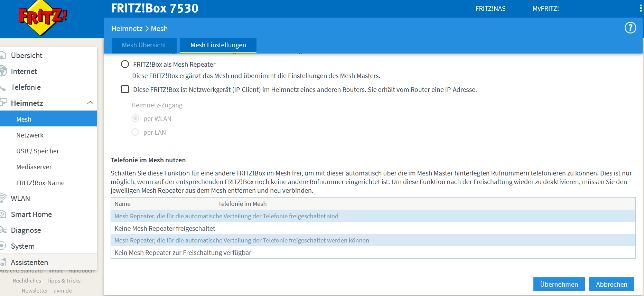Open USB / Speicher submenu item
The height and width of the screenshot is (296, 644).
click(38, 151)
